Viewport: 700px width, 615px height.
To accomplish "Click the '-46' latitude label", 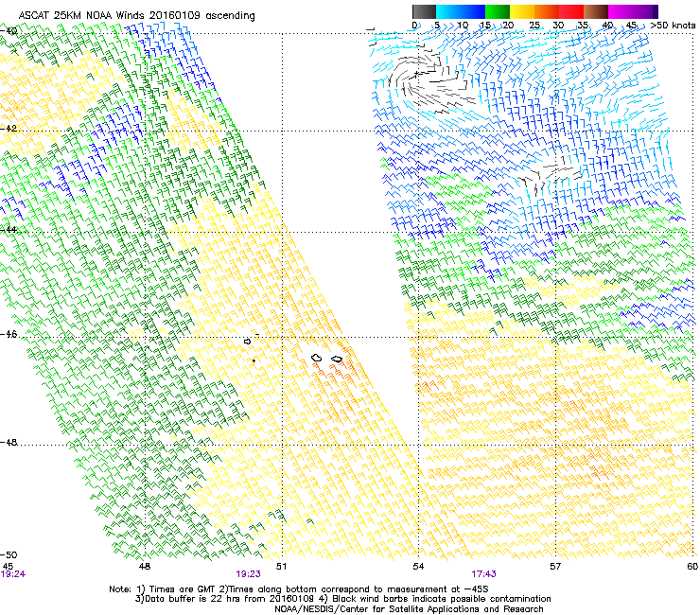I will pos(8,334).
